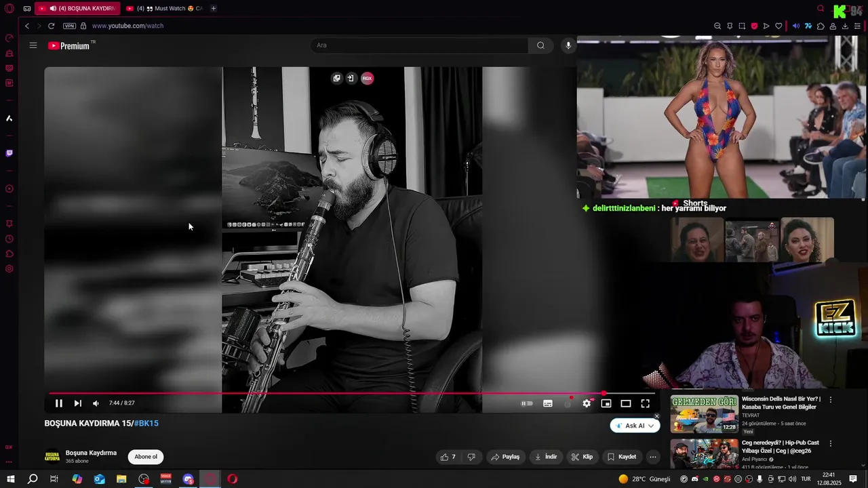Open tab islands workspace icon
Image resolution: width=868 pixels, height=488 pixels.
[x=26, y=8]
